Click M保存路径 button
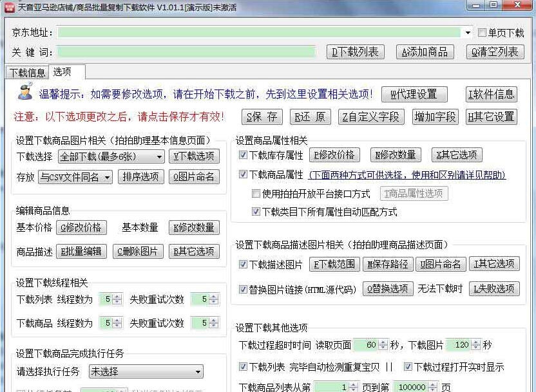The width and height of the screenshot is (536, 392). [x=388, y=265]
